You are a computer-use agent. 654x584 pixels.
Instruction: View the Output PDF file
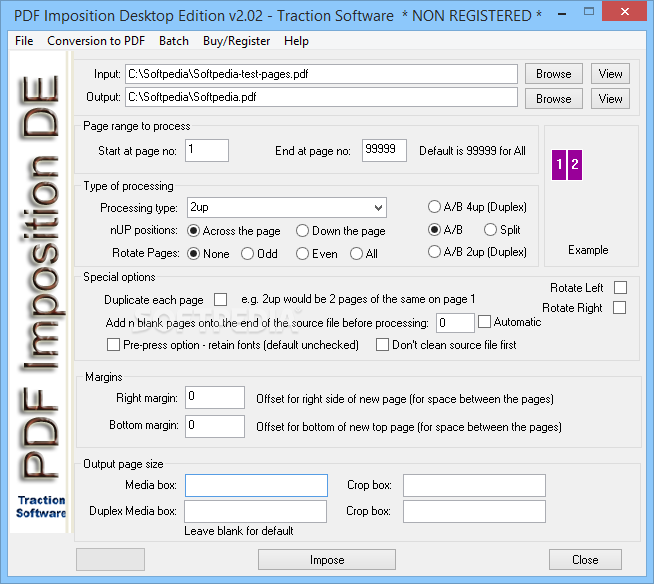pyautogui.click(x=610, y=99)
